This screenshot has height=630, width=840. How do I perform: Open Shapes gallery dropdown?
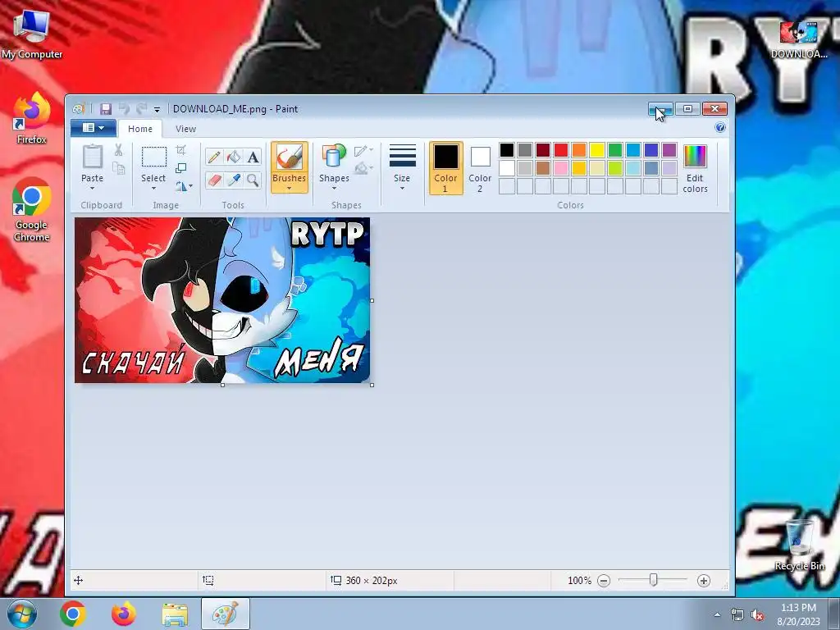pyautogui.click(x=335, y=168)
